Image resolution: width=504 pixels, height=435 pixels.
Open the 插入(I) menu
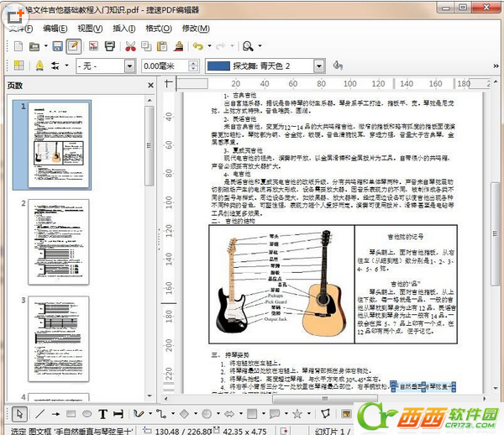click(x=123, y=28)
